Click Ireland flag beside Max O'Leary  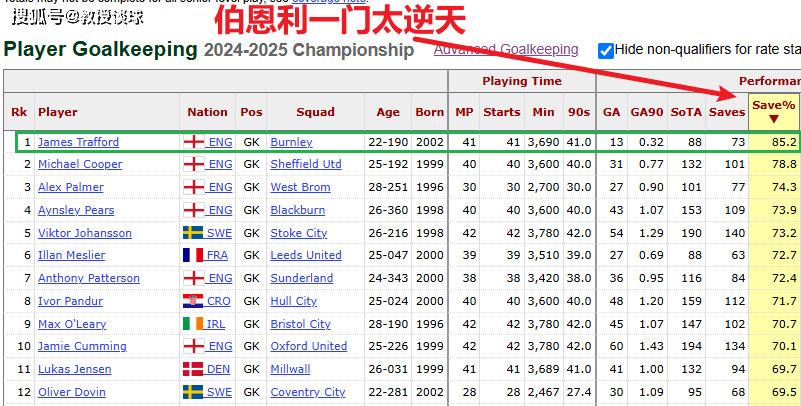(x=194, y=324)
